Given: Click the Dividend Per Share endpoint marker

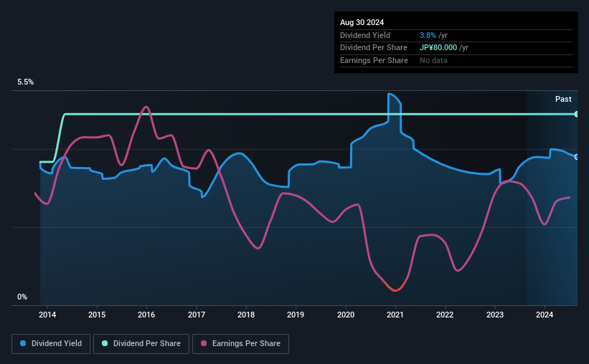Looking at the screenshot, I should [x=576, y=114].
